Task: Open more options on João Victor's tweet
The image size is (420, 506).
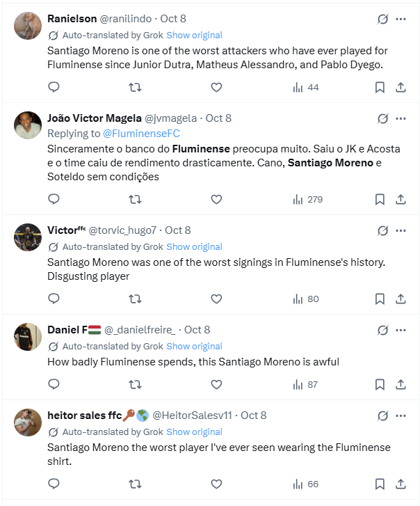Action: 401,118
